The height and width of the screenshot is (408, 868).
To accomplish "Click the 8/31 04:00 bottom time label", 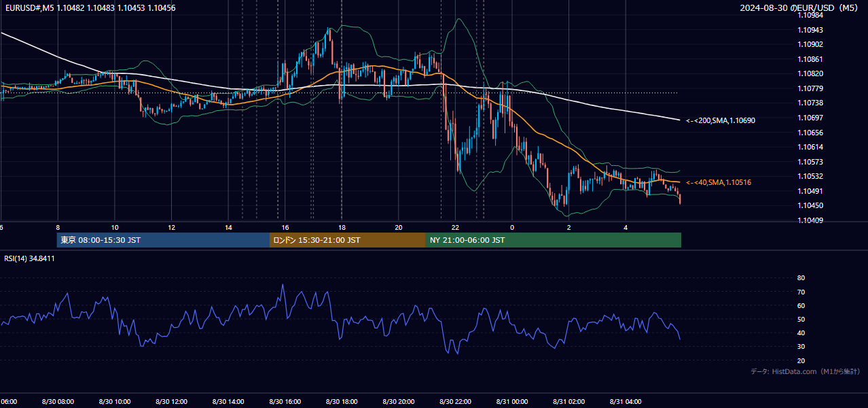I will click(x=626, y=402).
